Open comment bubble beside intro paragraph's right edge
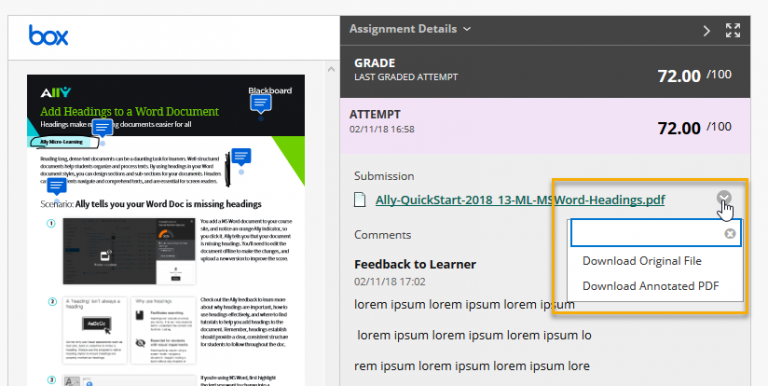 tap(241, 156)
